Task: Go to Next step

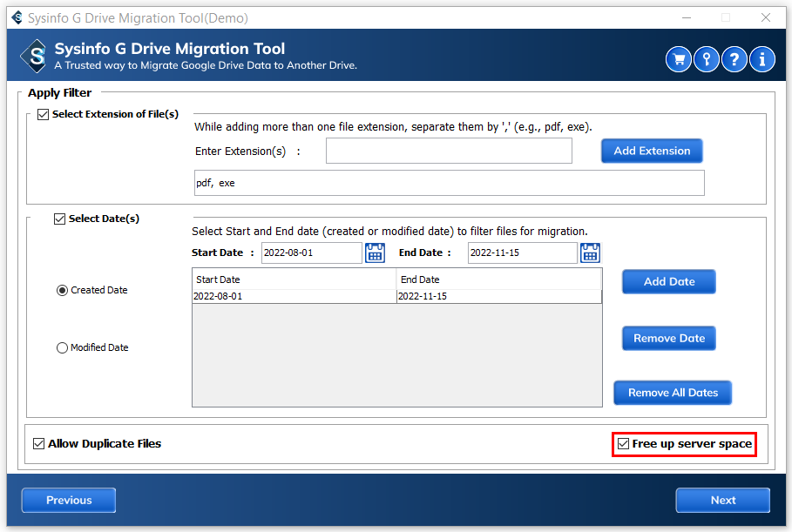Action: tap(722, 500)
